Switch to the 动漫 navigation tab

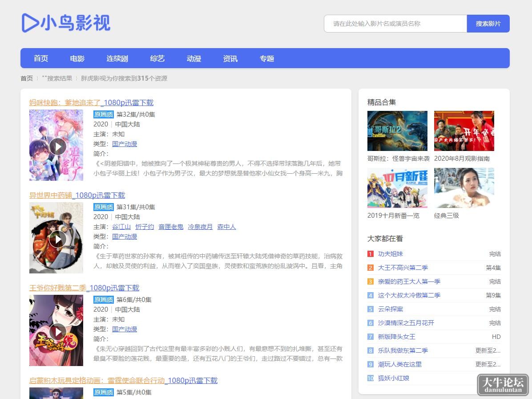194,58
